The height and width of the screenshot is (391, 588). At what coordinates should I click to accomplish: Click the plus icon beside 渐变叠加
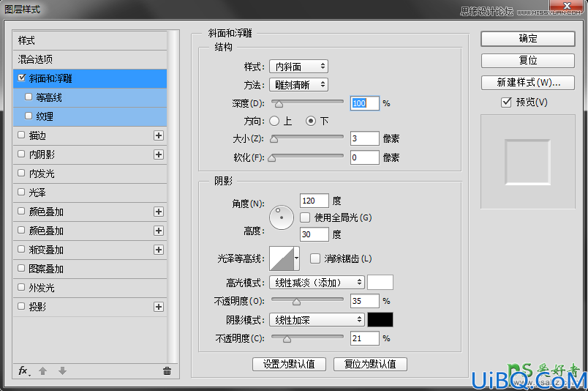coord(159,250)
